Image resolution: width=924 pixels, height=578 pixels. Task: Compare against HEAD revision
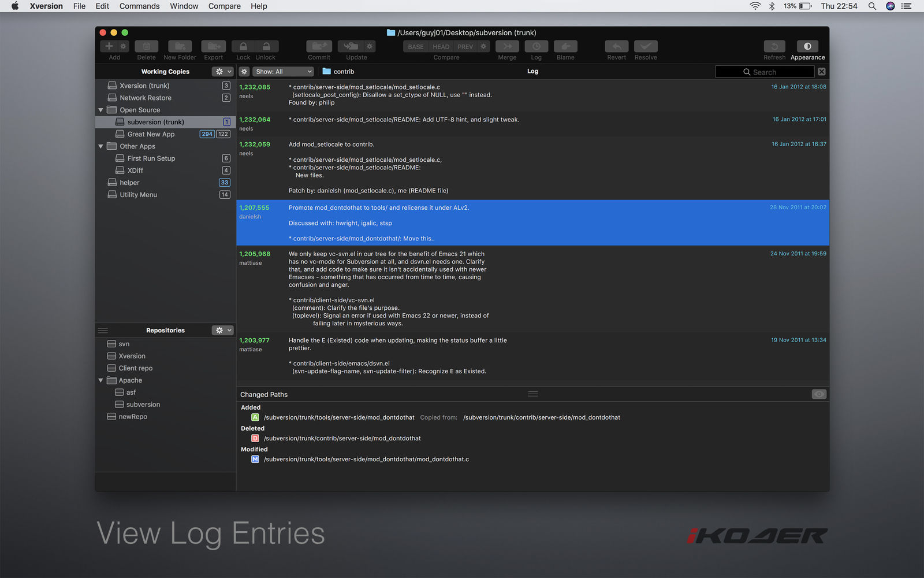click(x=441, y=47)
